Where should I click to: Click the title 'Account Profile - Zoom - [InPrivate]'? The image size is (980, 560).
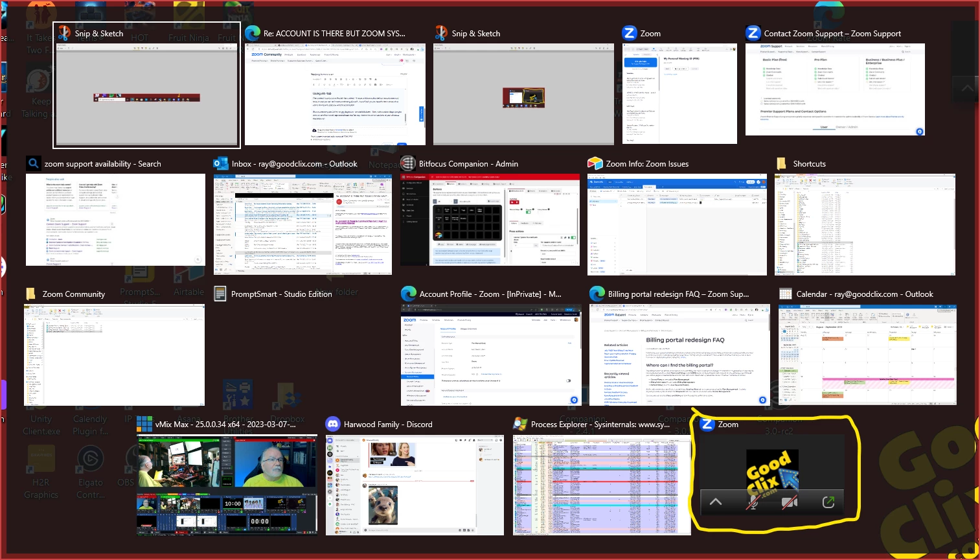click(x=490, y=294)
